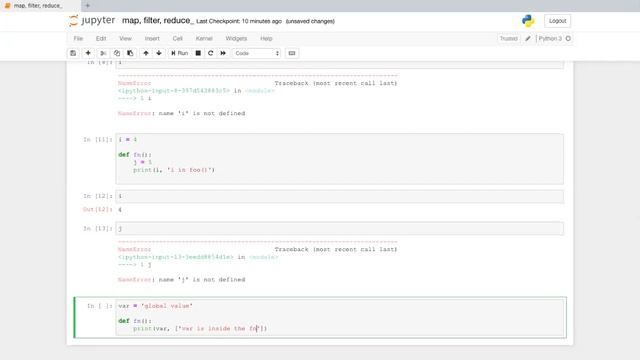Click the Last Checkpoint status text
Viewport: 640px width, 360px height.
point(239,21)
